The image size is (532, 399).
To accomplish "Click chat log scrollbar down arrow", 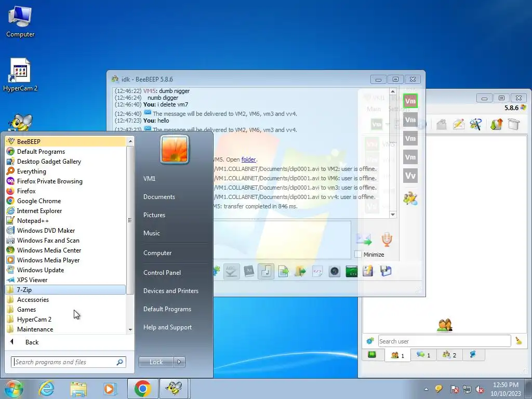I will click(393, 215).
